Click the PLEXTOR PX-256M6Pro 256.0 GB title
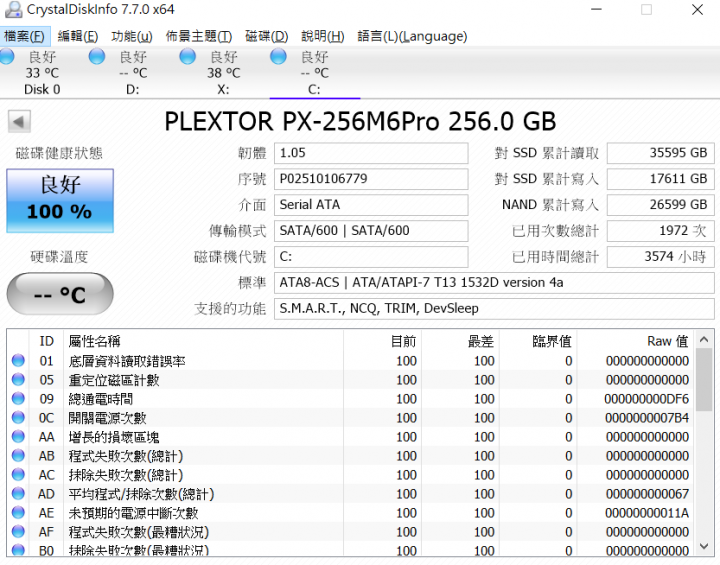The height and width of the screenshot is (565, 720). (x=360, y=122)
